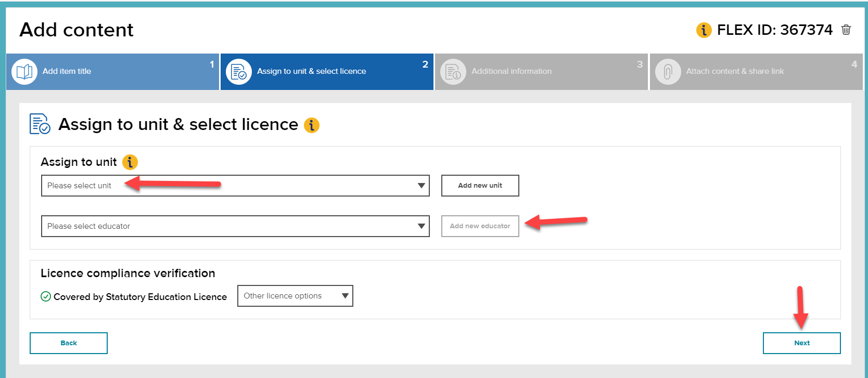Click the trash icon beside FLEX ID
Image resolution: width=868 pixels, height=378 pixels.
(846, 30)
